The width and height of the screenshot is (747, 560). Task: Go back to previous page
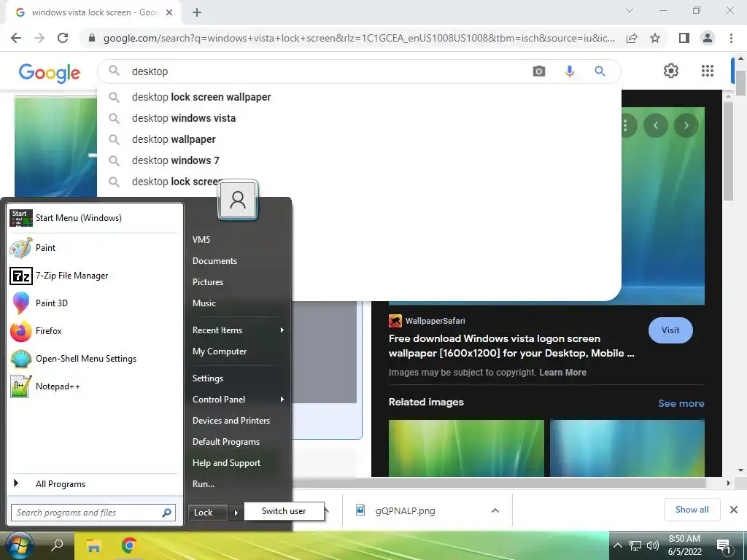pyautogui.click(x=16, y=38)
